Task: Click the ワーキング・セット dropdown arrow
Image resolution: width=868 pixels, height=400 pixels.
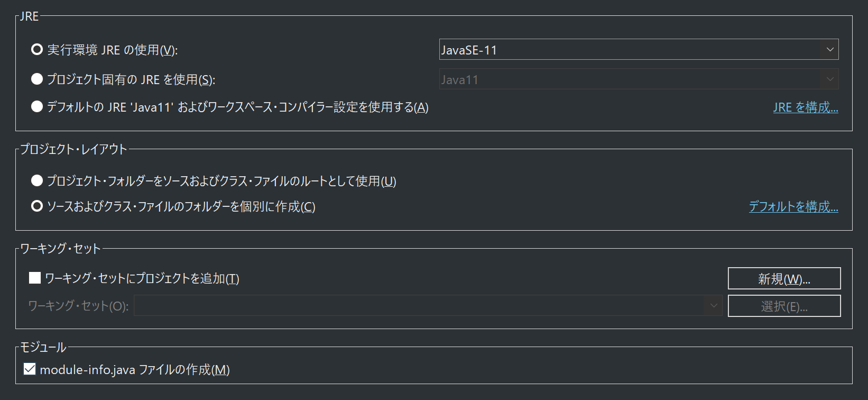Action: [x=713, y=305]
